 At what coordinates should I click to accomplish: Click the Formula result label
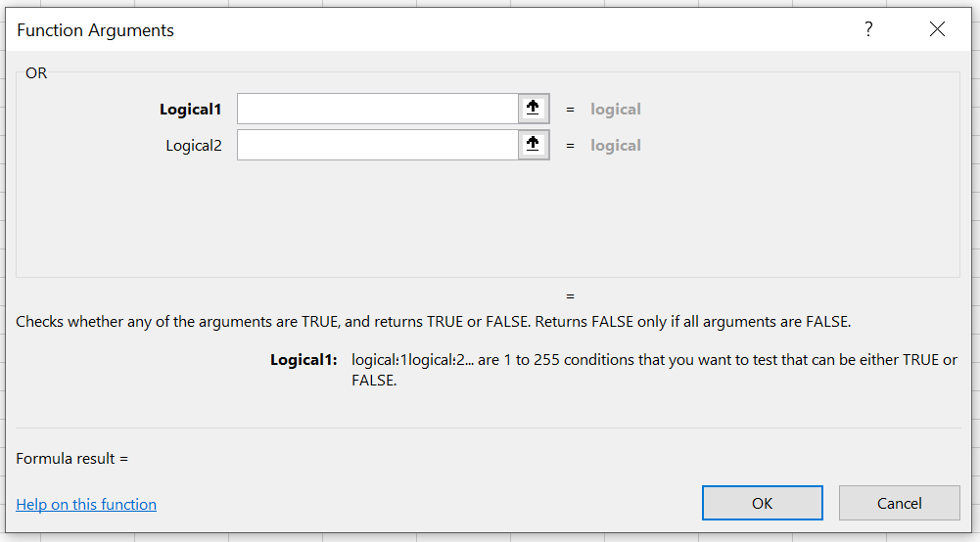tap(71, 458)
